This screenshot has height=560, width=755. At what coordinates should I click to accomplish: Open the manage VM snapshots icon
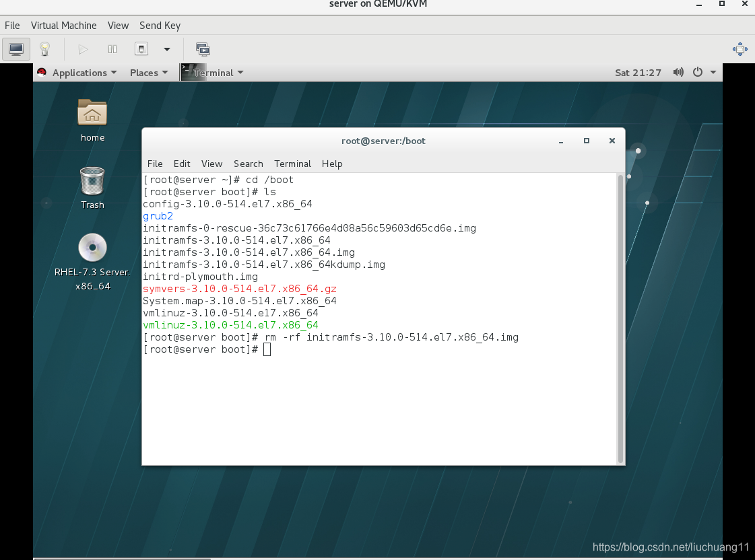203,49
